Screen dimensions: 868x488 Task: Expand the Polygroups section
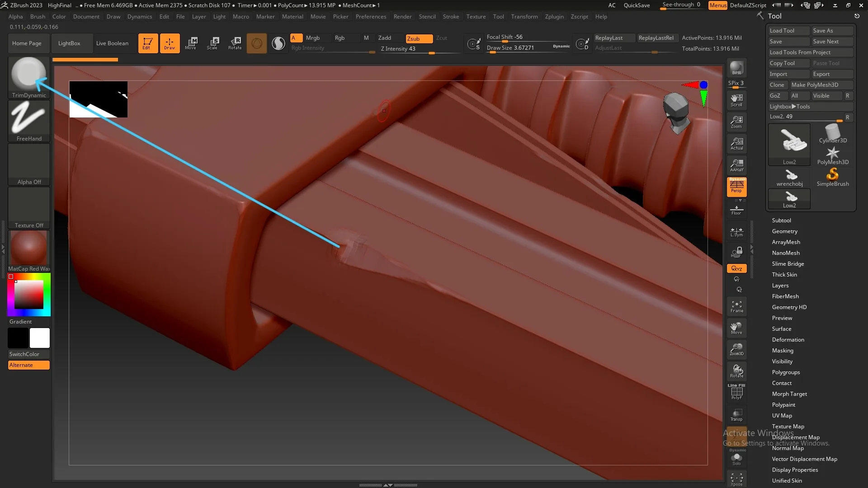click(x=786, y=372)
